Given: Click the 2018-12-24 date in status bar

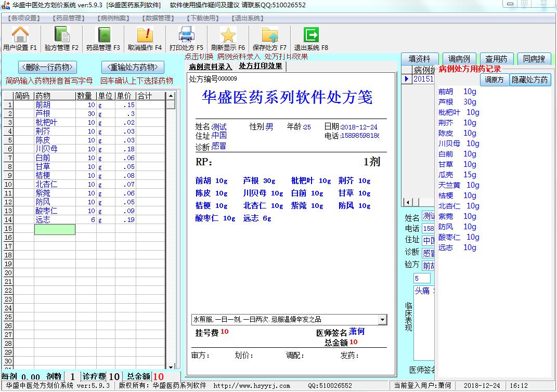Looking at the screenshot, I should (482, 386).
